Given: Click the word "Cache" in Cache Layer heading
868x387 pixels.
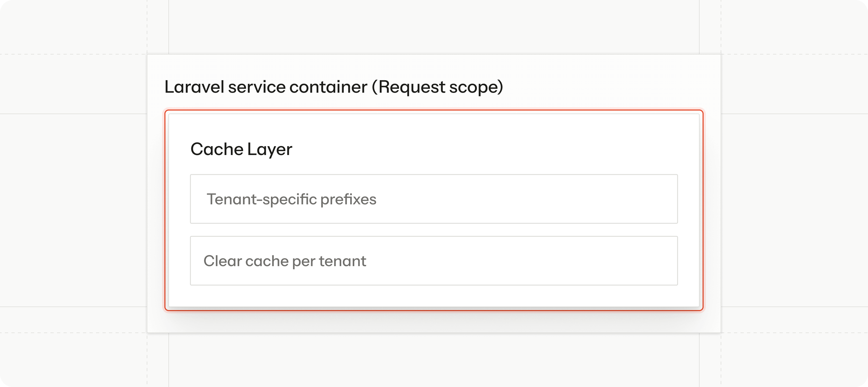Looking at the screenshot, I should [217, 149].
